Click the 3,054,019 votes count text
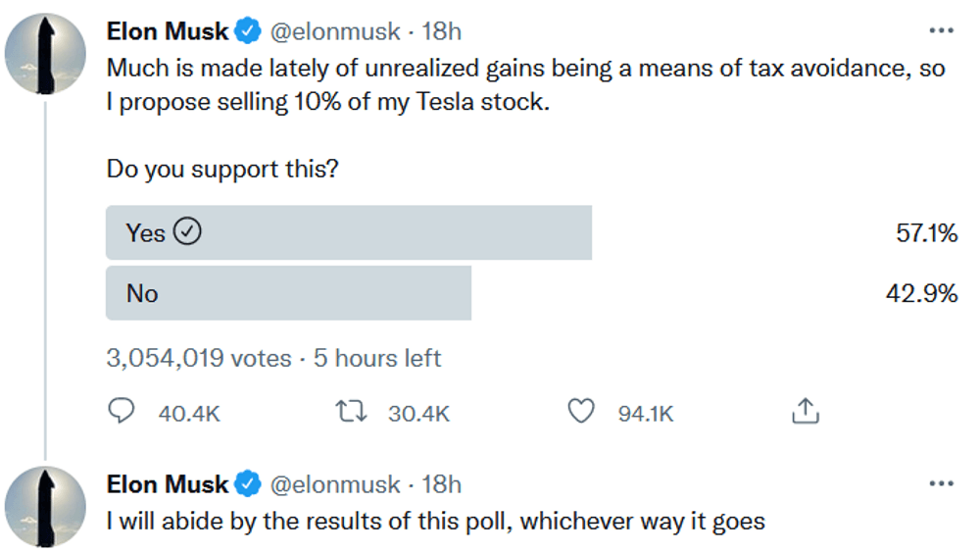 click(x=198, y=359)
